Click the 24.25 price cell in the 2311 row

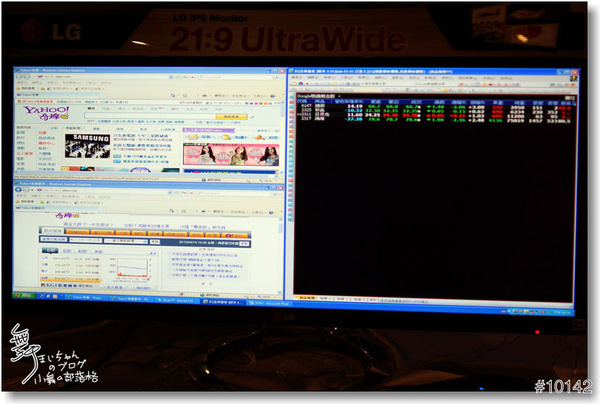tap(372, 115)
